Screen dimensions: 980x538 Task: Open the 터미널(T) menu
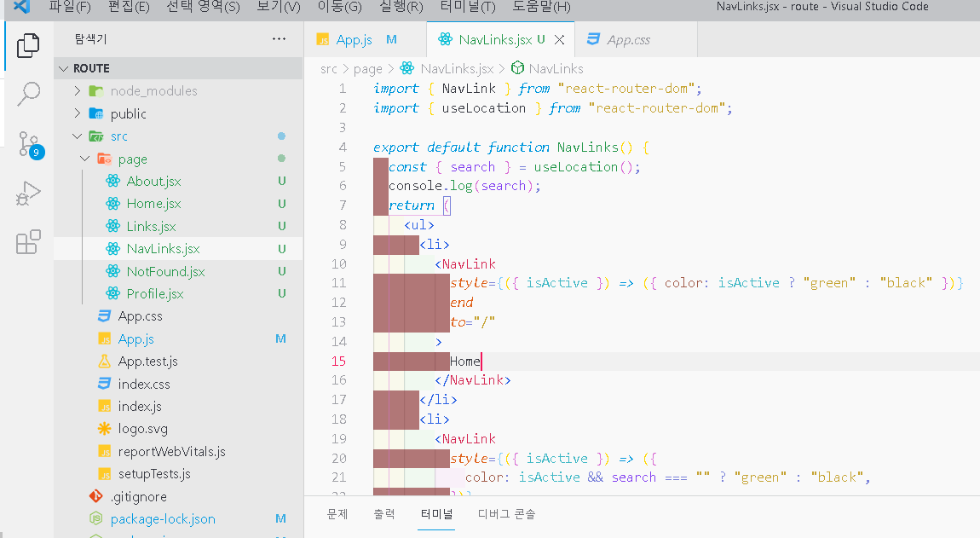(468, 7)
